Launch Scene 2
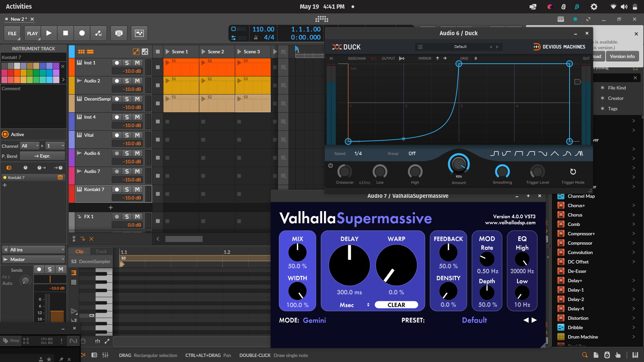The height and width of the screenshot is (362, 644). click(x=204, y=52)
